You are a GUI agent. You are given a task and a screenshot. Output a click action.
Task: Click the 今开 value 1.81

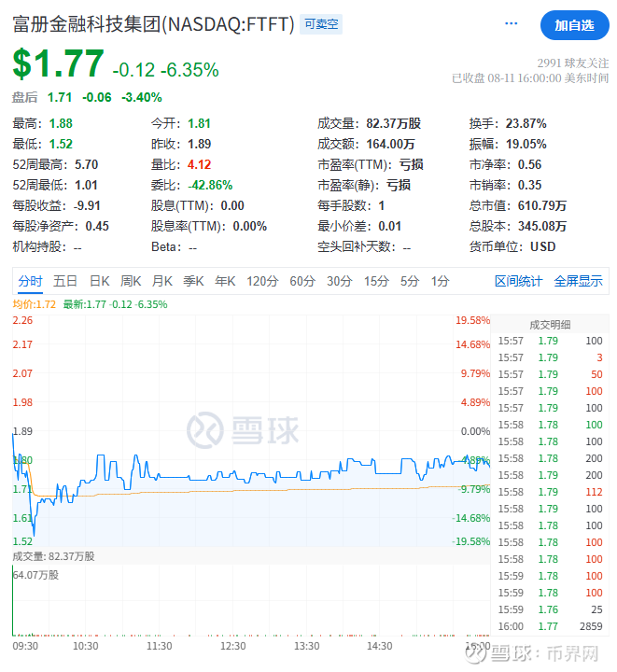199,123
